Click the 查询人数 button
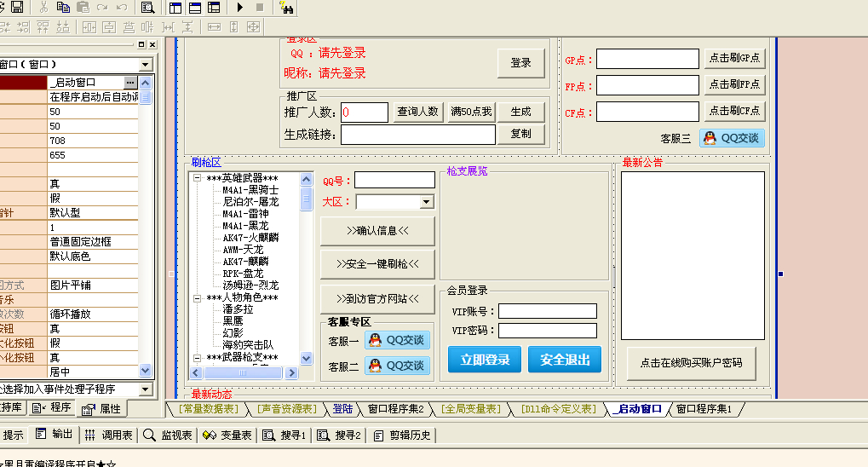Screen dimensions: 868x467 (x=417, y=112)
